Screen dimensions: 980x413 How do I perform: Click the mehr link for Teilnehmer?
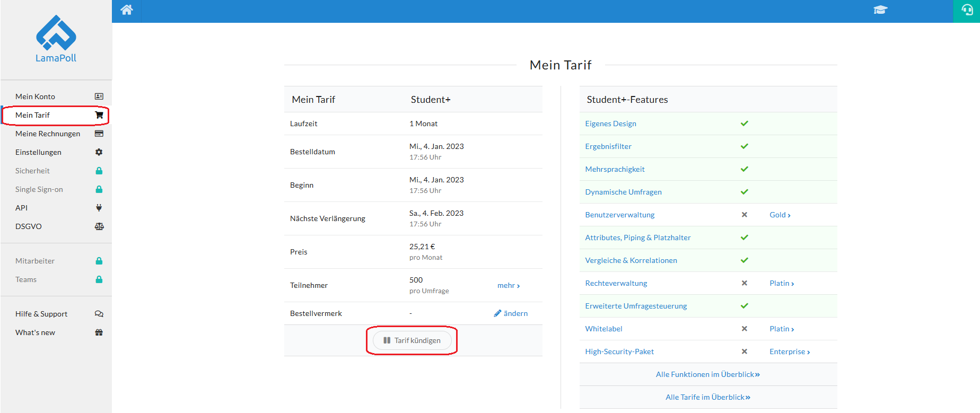tap(509, 285)
